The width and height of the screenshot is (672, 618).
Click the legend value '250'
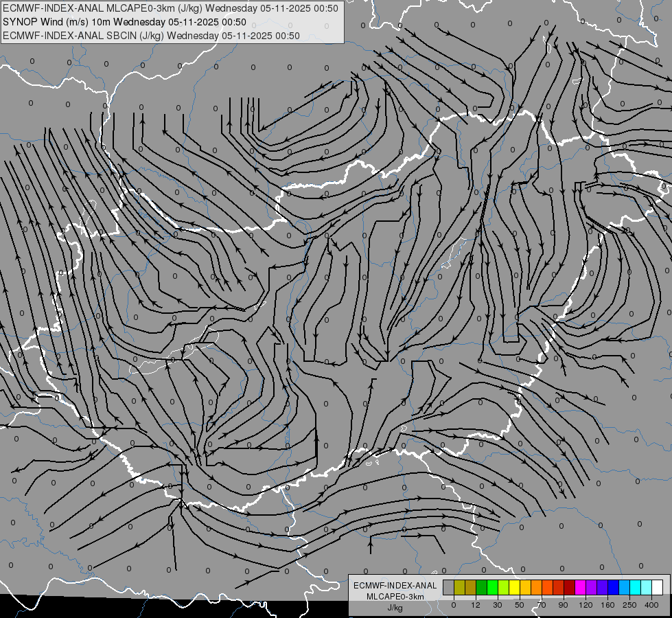pyautogui.click(x=629, y=605)
